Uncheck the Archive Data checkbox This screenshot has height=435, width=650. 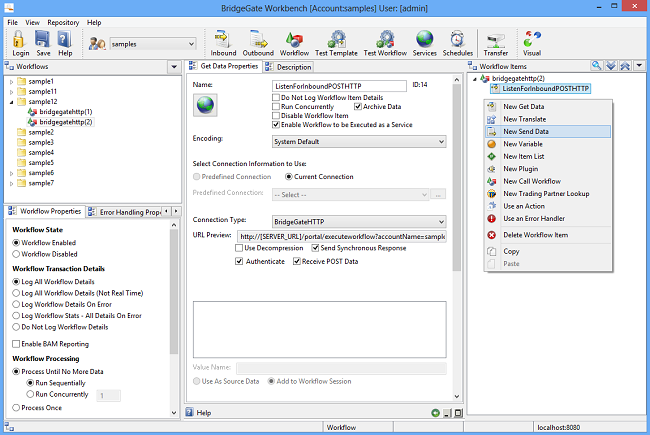tap(358, 106)
